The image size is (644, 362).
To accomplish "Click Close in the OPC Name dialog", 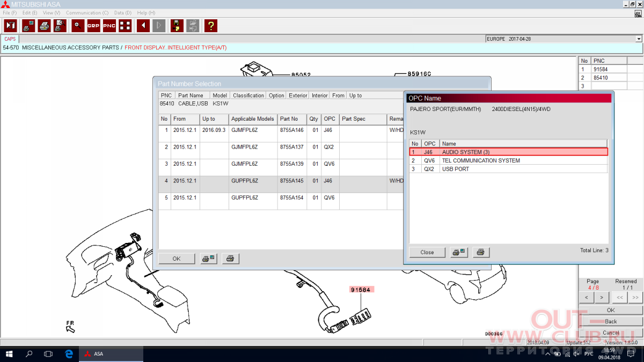I will 427,252.
